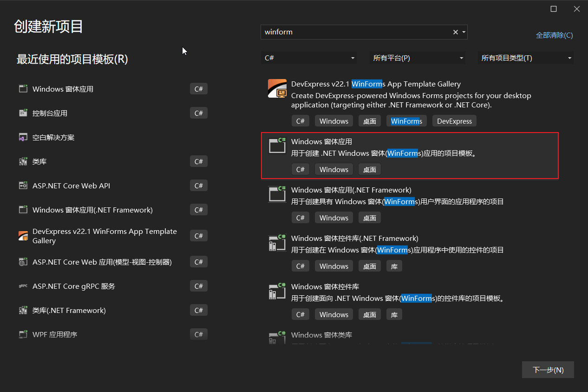588x392 pixels.
Task: Click the 桌面 tag under the highlighted Windows 窗体应用
Action: 370,169
